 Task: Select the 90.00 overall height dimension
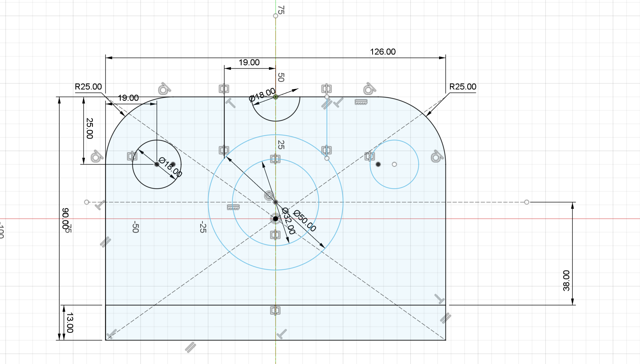click(x=66, y=219)
